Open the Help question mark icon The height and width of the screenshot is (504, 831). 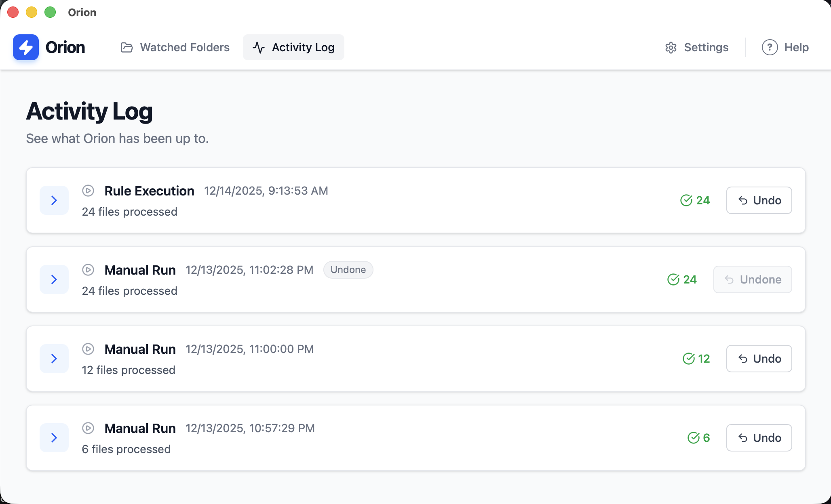[769, 47]
